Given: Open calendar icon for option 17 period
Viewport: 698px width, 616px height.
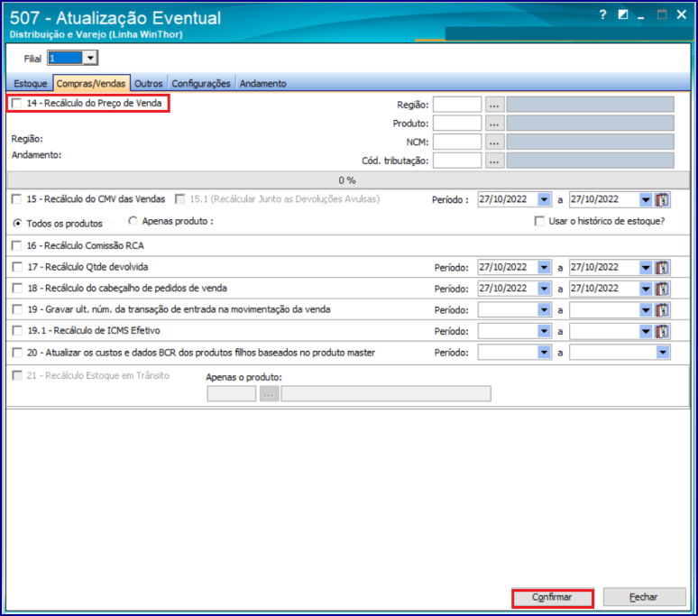Looking at the screenshot, I should [x=663, y=268].
